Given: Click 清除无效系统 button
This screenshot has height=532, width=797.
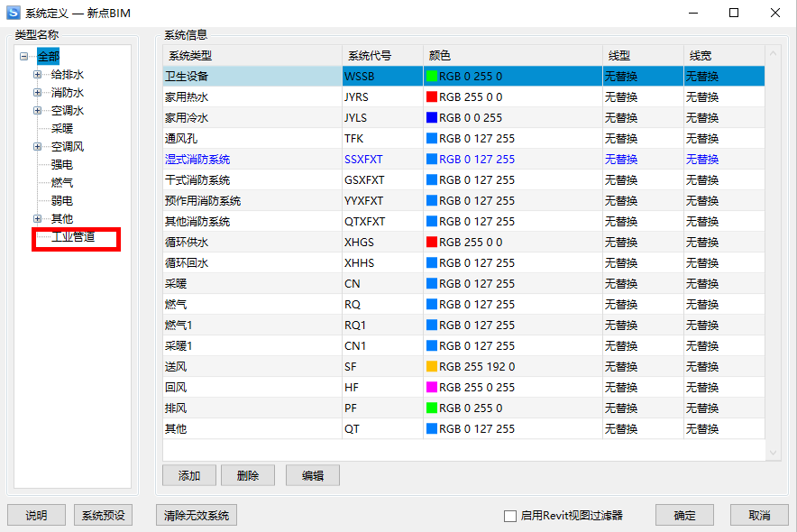Looking at the screenshot, I should coord(197,515).
